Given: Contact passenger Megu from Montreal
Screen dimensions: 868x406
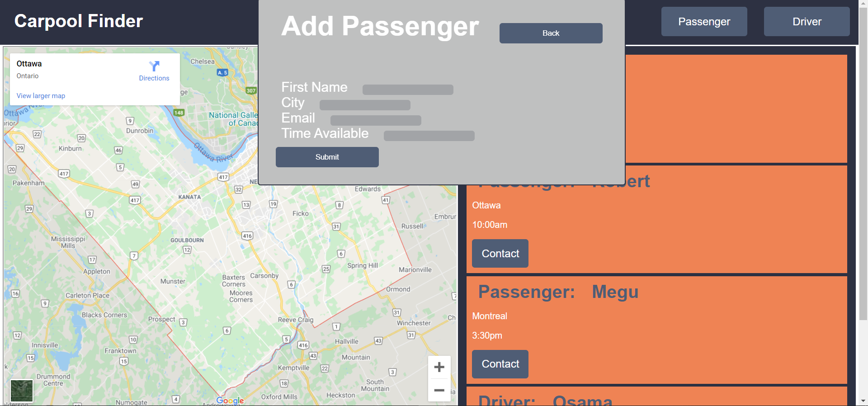Looking at the screenshot, I should click(500, 364).
